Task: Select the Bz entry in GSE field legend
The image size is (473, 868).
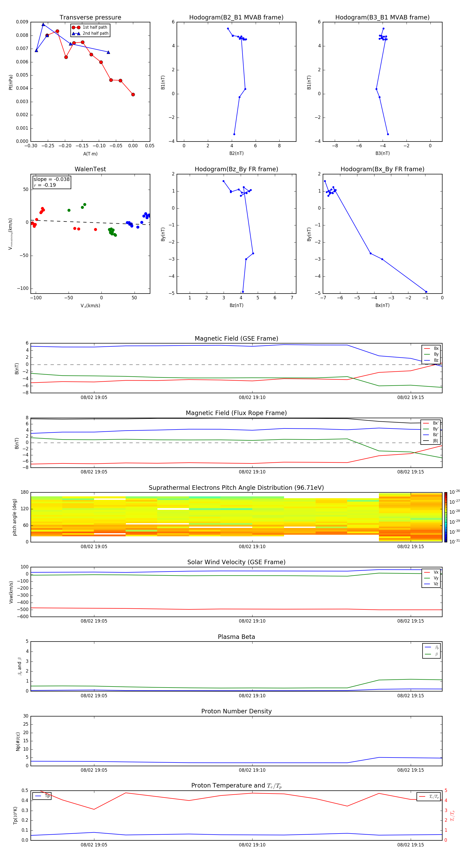Action: 431,361
